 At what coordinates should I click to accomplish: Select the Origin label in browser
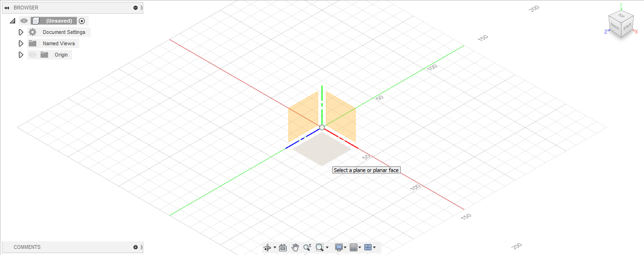point(61,55)
